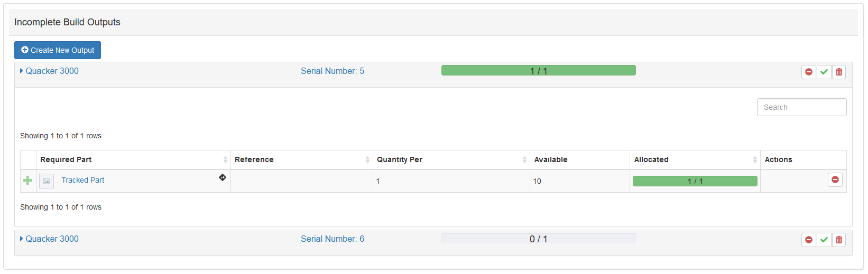
Task: Expand the Tracked Part row with the green plus
Action: tap(27, 181)
